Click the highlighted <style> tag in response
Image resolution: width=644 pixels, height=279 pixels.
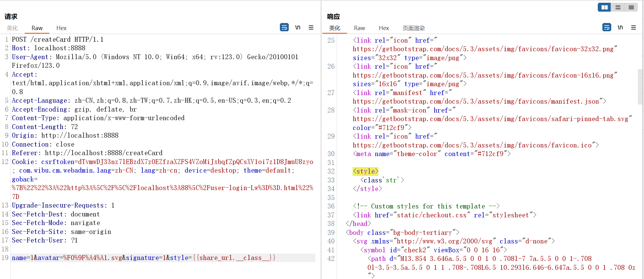pyautogui.click(x=366, y=171)
